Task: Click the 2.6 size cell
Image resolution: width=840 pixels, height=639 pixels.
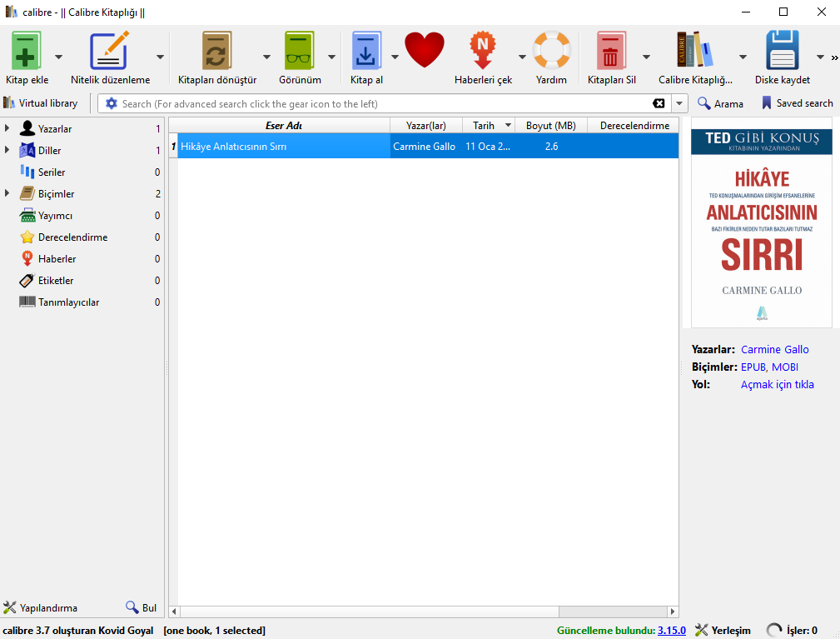Action: (551, 146)
